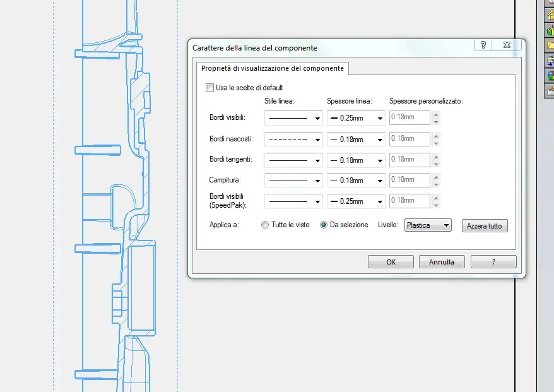Open line style dropdown for Campitura

coord(293,181)
